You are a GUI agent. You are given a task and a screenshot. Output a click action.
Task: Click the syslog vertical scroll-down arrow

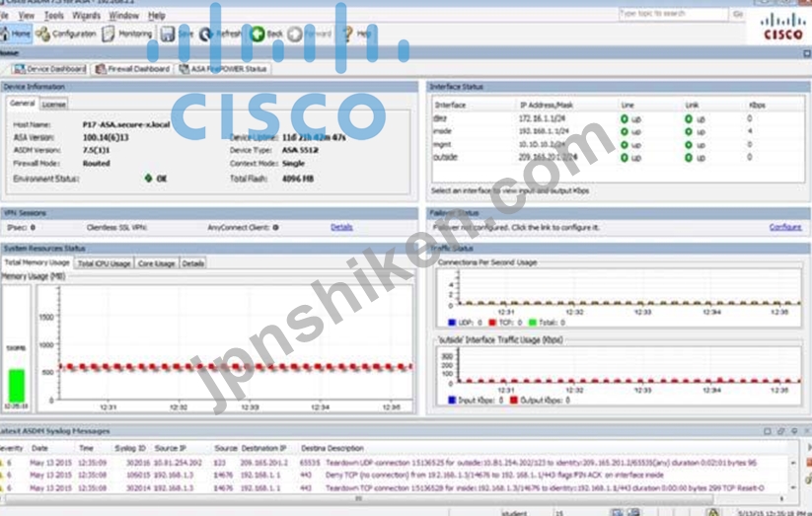coord(793,487)
